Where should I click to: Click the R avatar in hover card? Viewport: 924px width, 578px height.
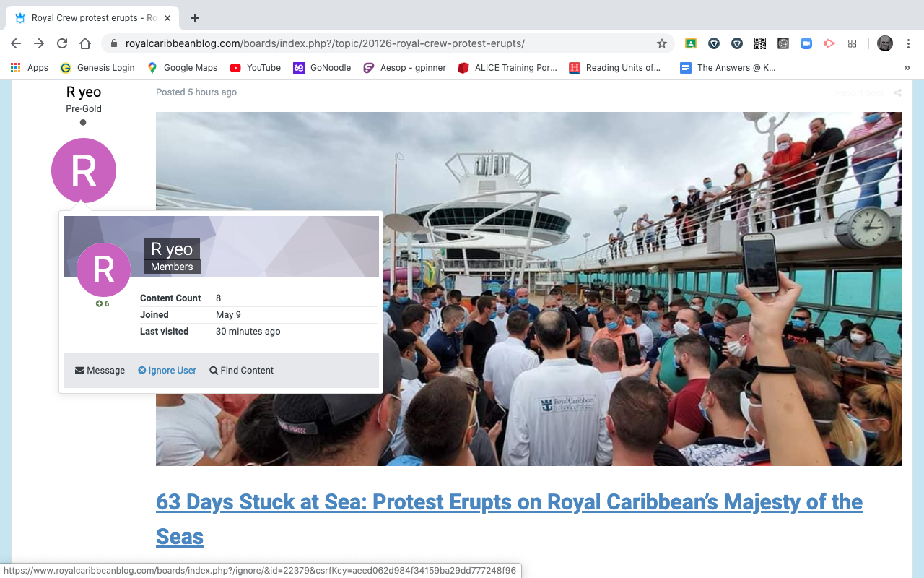(103, 269)
